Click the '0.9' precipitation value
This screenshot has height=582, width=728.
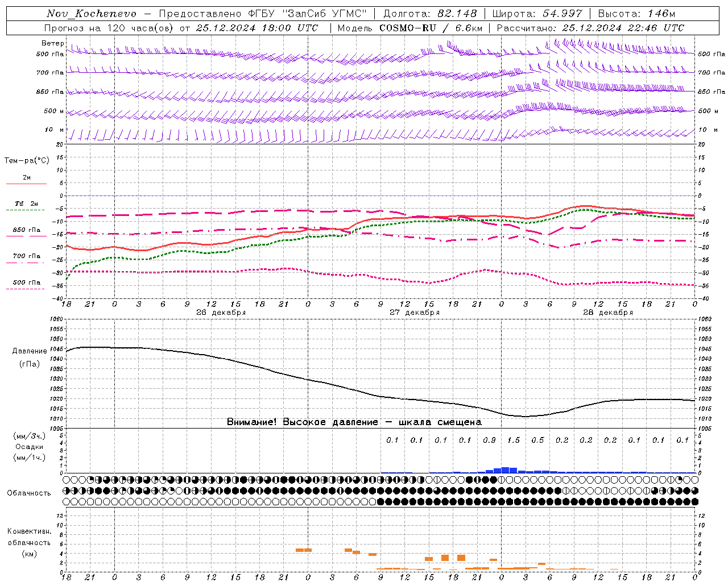489,440
